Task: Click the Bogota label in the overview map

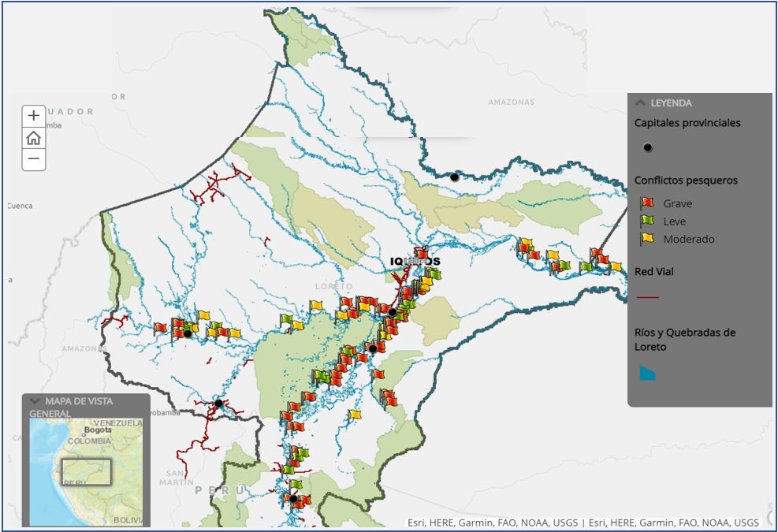Action: [98, 430]
